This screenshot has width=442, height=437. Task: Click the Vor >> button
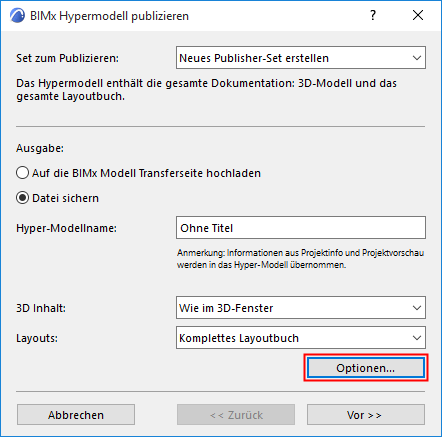[x=366, y=415]
